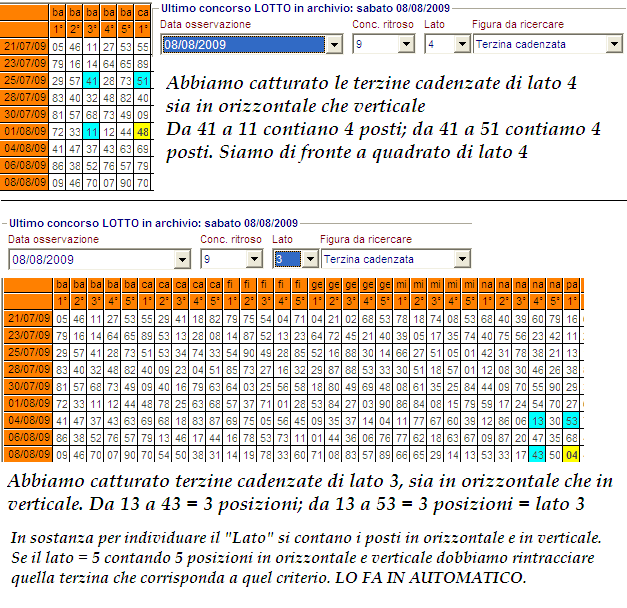This screenshot has width=627, height=608.
Task: Click cell 90 in wide table's 25/07/09 row
Action: 248,353
